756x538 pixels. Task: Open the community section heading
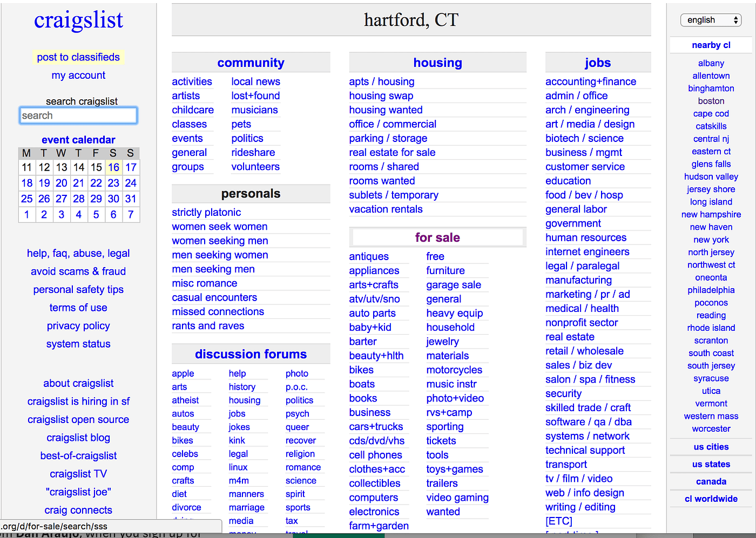point(251,63)
